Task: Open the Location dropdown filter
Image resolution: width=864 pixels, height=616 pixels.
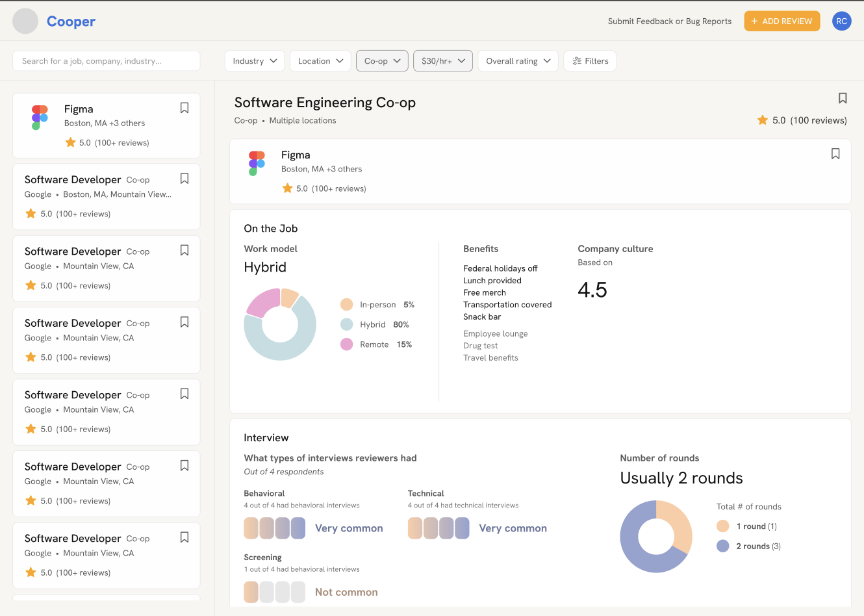Action: pyautogui.click(x=320, y=61)
